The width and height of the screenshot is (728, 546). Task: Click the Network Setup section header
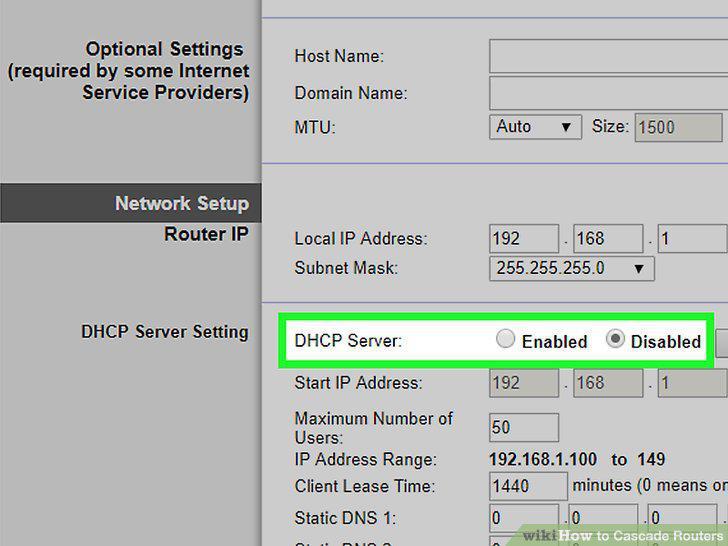point(130,203)
